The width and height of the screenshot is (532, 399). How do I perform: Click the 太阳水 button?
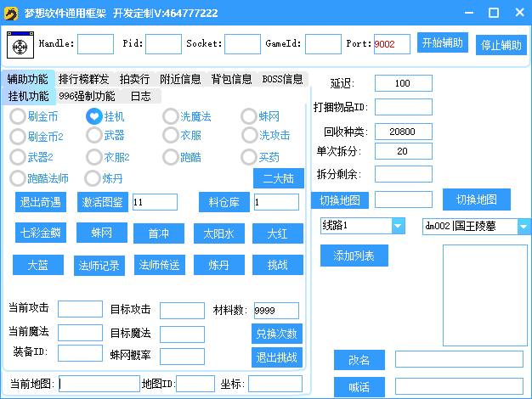[218, 233]
